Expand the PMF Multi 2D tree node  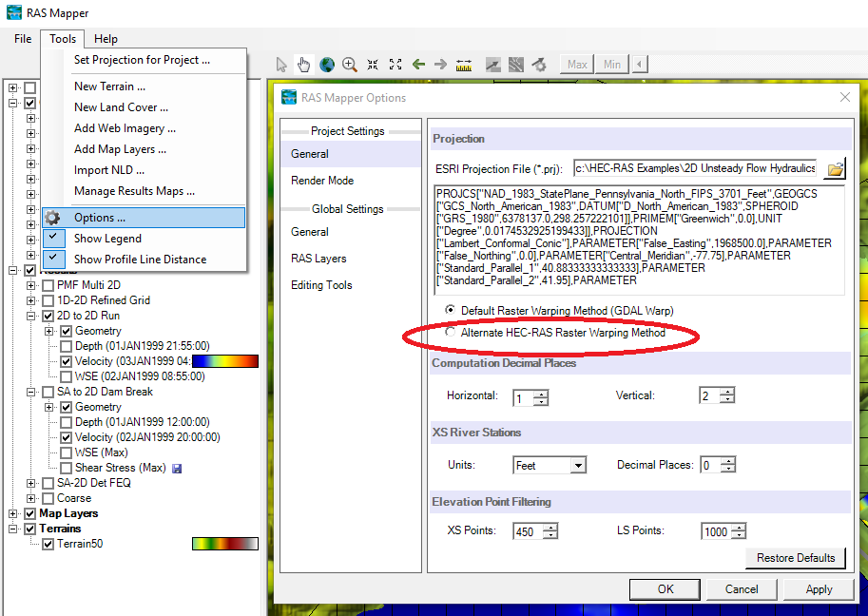[x=31, y=285]
